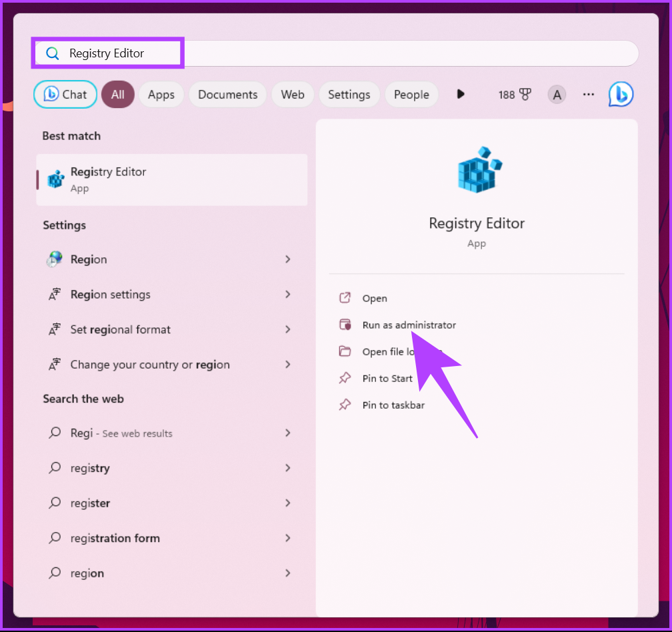Select the region web suggestion
The height and width of the screenshot is (632, 672).
point(172,573)
